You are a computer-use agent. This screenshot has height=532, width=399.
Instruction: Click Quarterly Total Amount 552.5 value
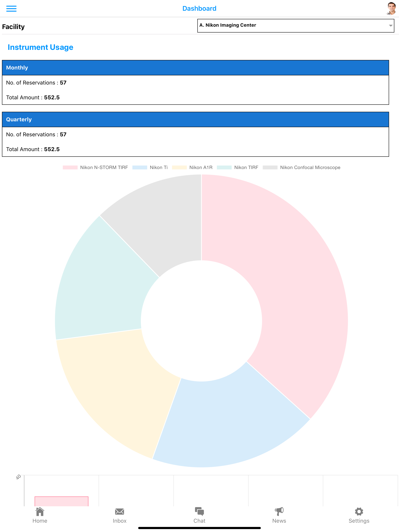[52, 149]
